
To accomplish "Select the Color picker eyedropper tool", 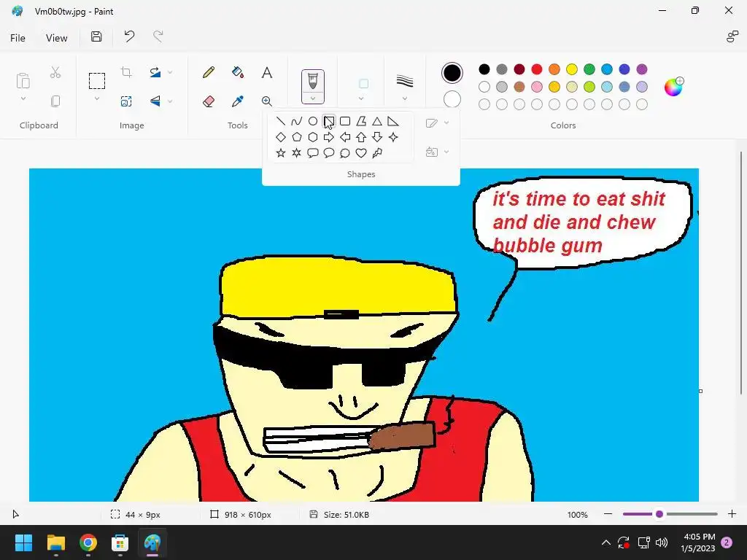I will (238, 101).
